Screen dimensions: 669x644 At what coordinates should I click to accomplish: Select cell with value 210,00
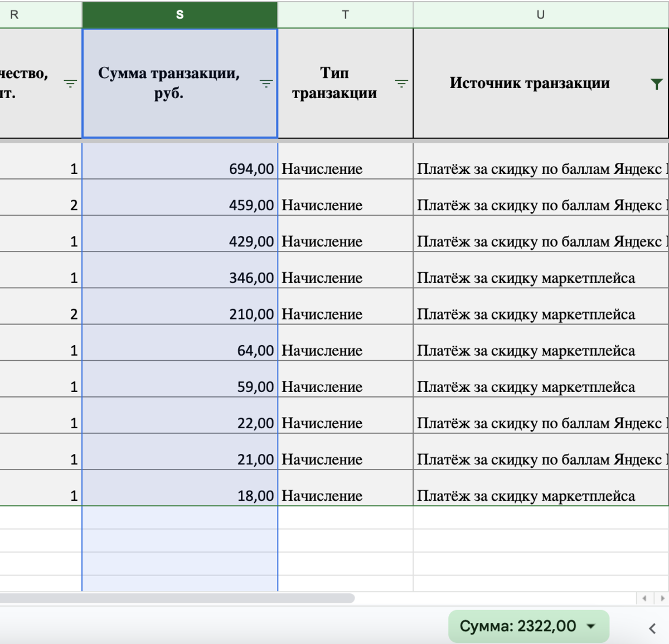point(180,306)
